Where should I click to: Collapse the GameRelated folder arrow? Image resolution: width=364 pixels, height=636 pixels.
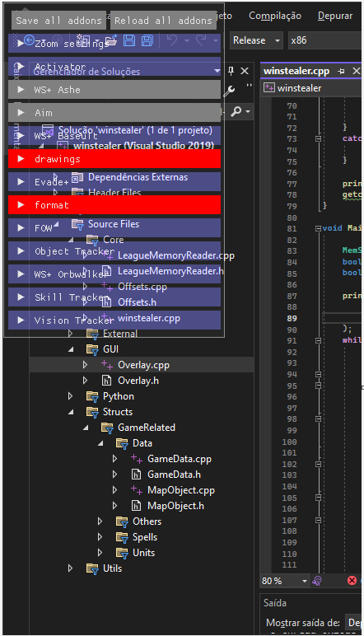click(x=86, y=428)
